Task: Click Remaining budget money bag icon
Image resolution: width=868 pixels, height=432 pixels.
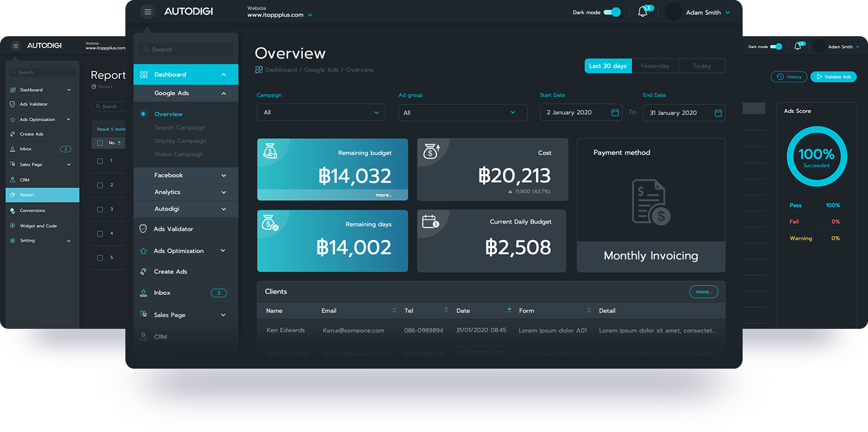Action: [270, 151]
